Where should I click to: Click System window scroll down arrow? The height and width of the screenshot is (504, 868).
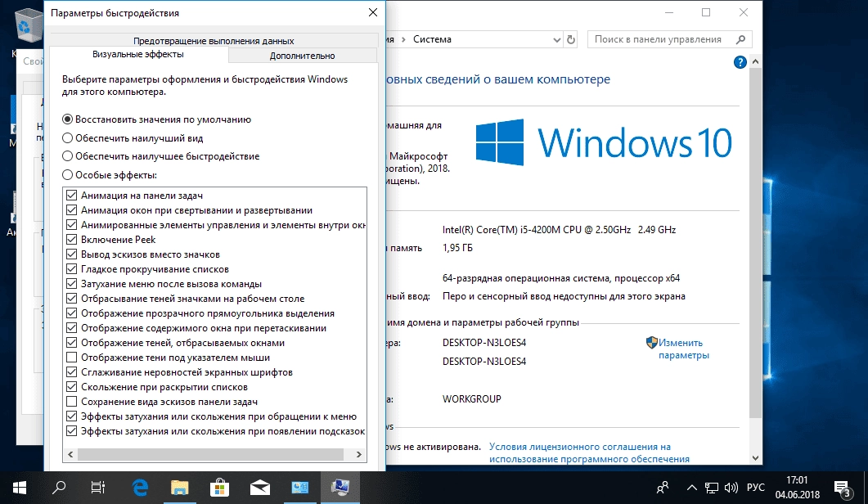tap(755, 458)
